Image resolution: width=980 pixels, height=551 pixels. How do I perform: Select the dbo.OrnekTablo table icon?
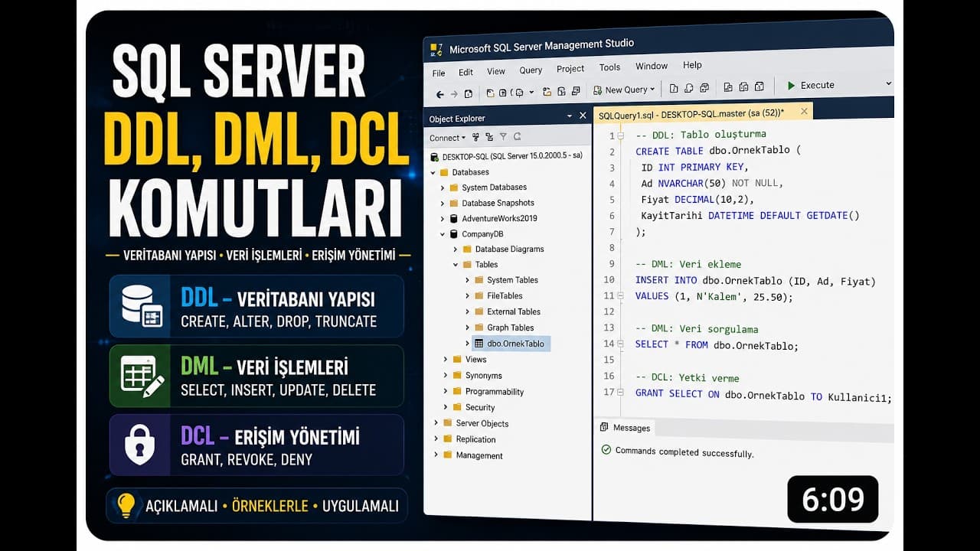[479, 344]
